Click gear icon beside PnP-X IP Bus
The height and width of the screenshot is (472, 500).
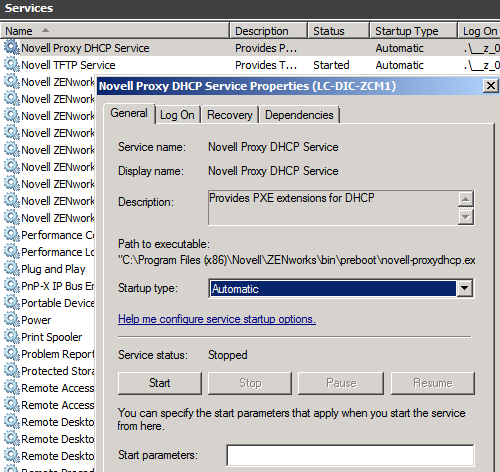[12, 285]
